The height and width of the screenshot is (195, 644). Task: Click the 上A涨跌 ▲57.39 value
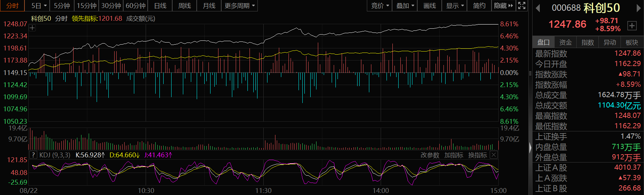coord(630,178)
